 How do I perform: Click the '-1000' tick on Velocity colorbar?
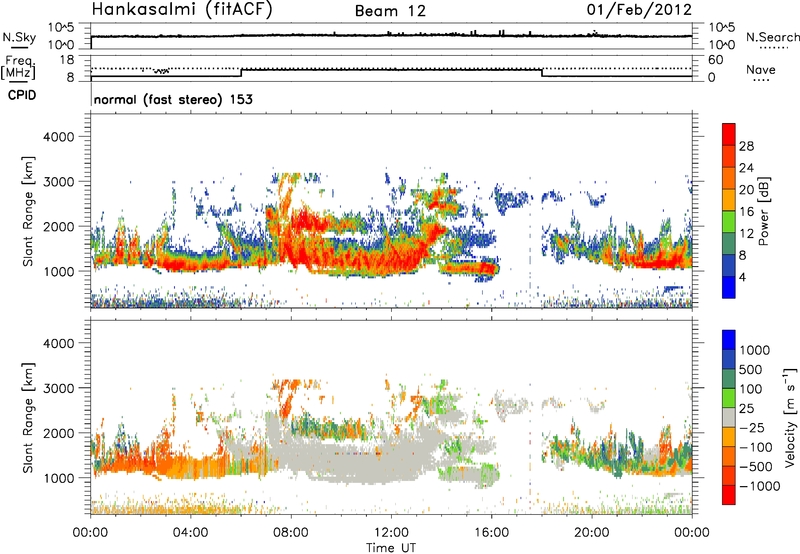click(x=760, y=486)
